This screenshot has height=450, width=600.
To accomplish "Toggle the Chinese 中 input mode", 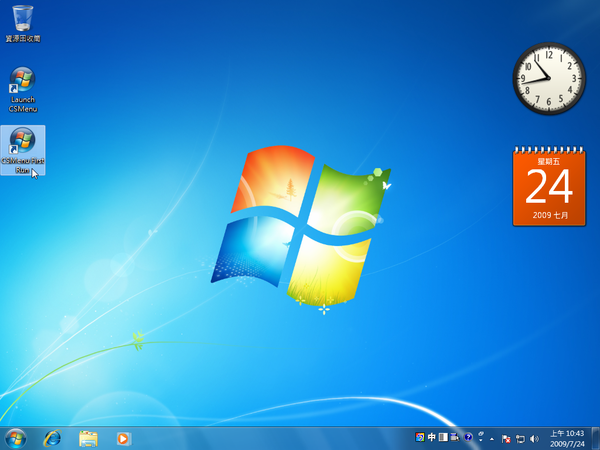I will pos(432,437).
